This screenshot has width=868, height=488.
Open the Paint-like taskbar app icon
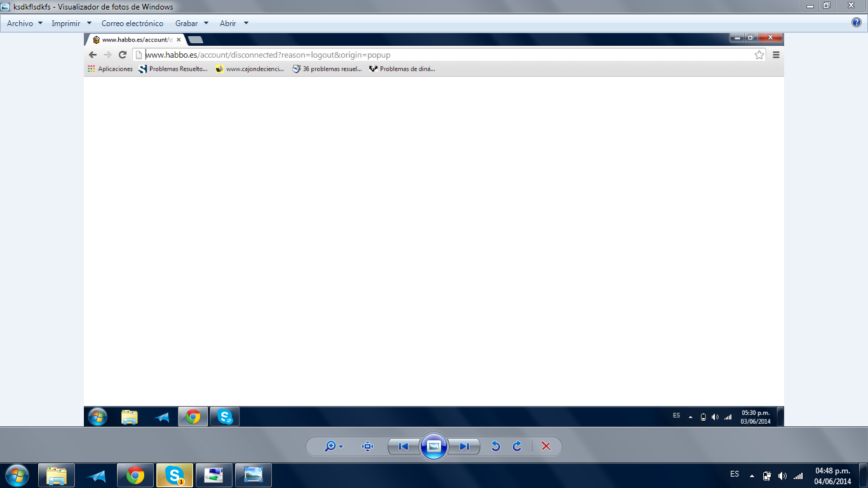(214, 475)
